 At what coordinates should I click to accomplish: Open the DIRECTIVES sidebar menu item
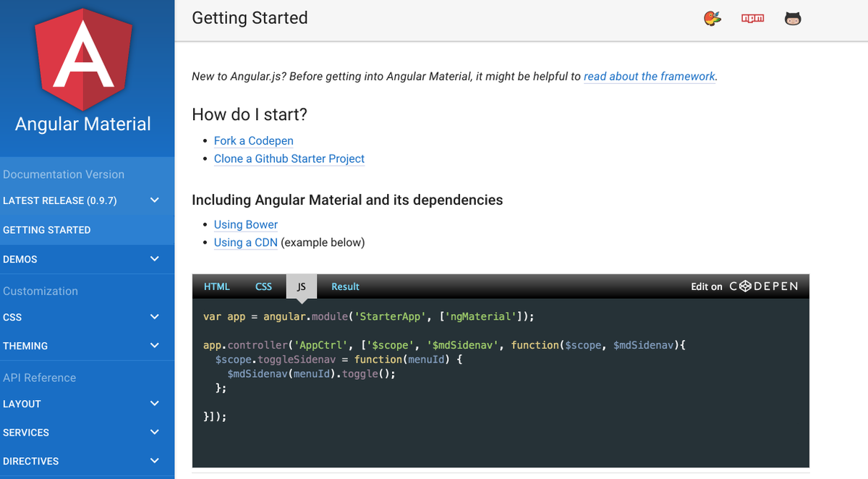[87, 461]
